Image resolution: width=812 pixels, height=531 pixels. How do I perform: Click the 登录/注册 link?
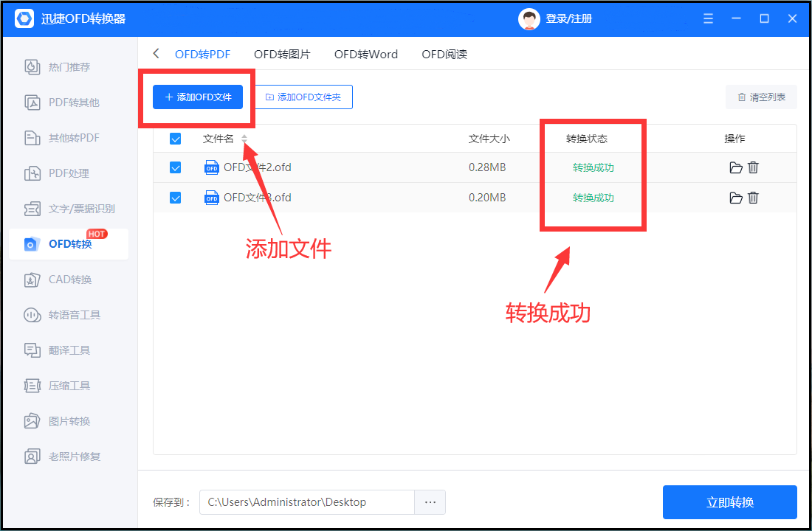[x=568, y=19]
